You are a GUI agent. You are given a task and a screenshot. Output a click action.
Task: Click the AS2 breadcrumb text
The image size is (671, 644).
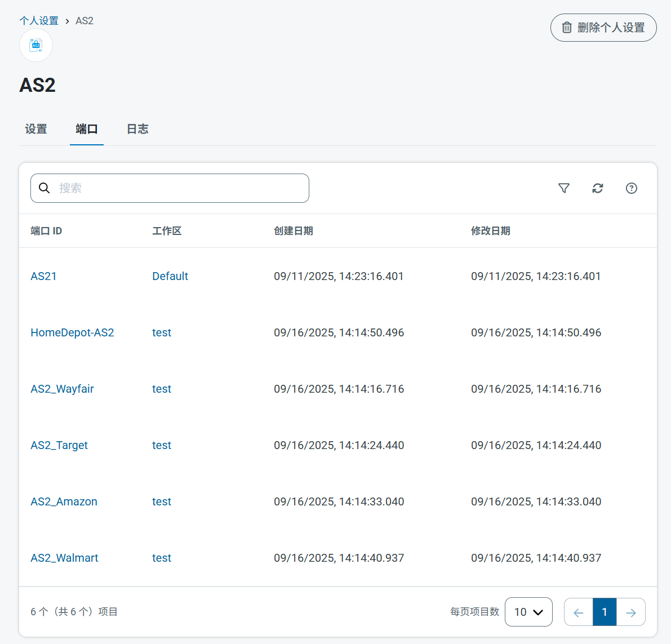85,20
